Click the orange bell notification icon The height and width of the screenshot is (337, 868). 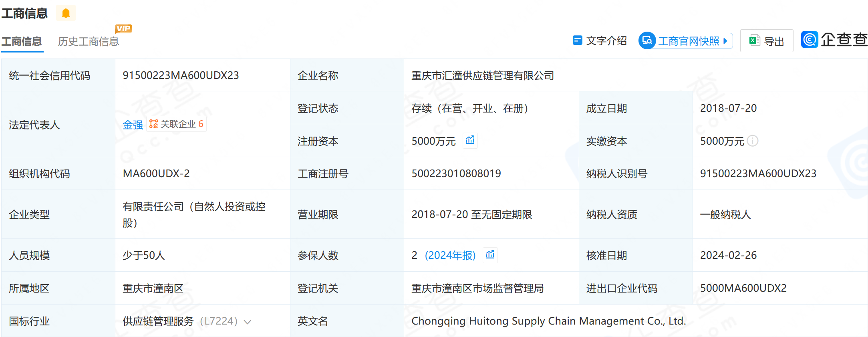coord(66,13)
